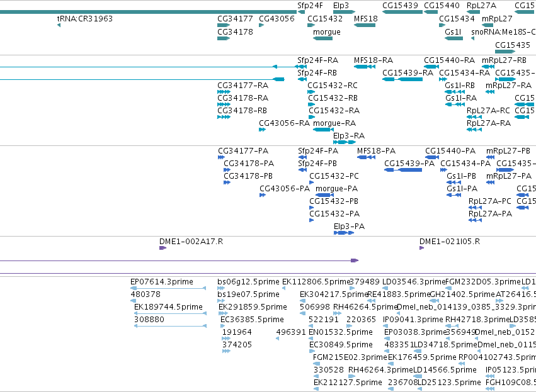Select the CG34177-RA transcript

coord(224,92)
